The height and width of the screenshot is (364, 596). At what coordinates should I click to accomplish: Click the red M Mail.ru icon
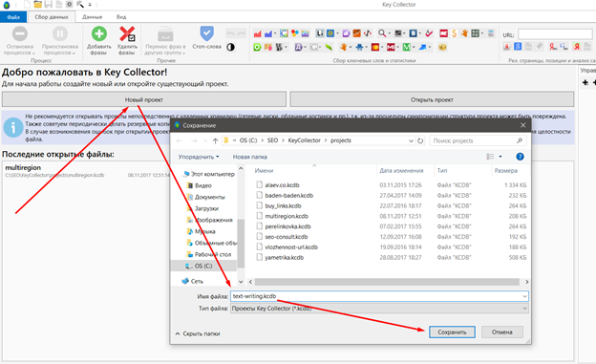391,47
